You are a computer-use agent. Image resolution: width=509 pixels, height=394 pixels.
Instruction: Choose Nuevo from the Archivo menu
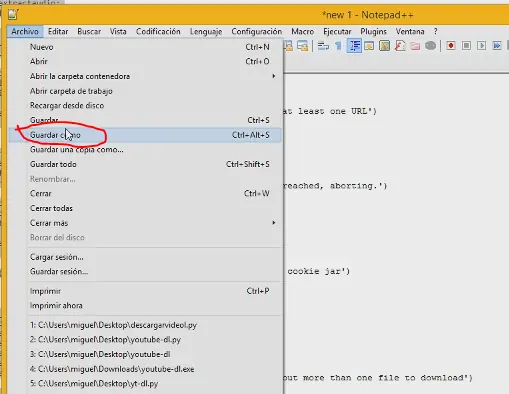[145, 47]
